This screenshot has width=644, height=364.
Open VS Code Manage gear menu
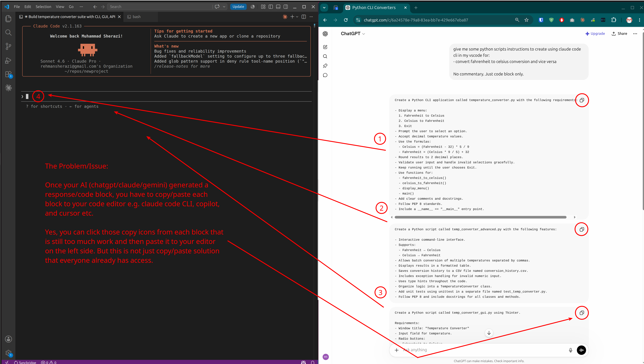pyautogui.click(x=8, y=353)
